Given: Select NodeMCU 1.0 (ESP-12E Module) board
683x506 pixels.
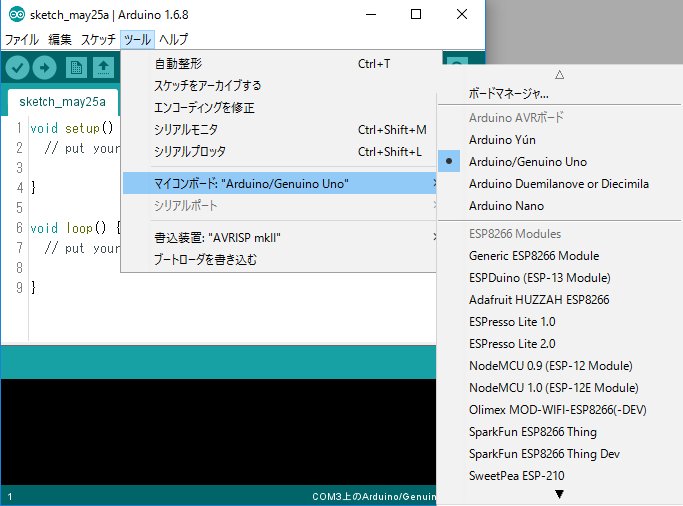Looking at the screenshot, I should point(560,388).
